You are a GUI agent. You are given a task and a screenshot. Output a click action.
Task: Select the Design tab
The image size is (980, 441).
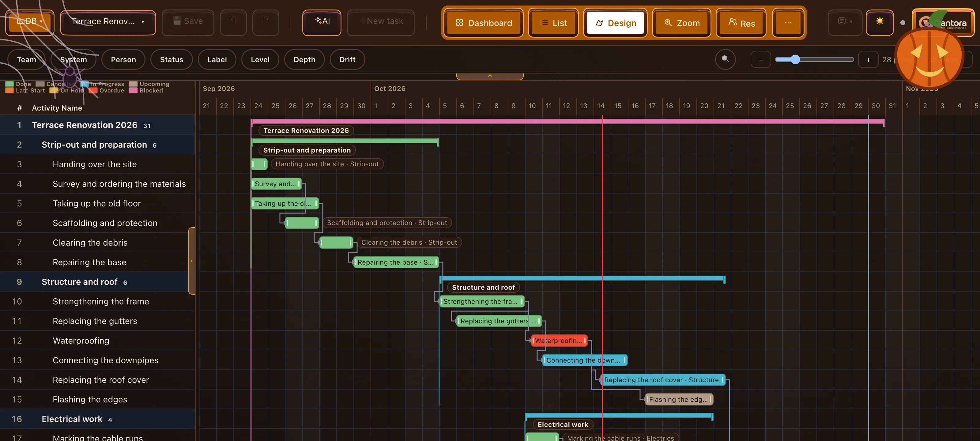pyautogui.click(x=615, y=23)
